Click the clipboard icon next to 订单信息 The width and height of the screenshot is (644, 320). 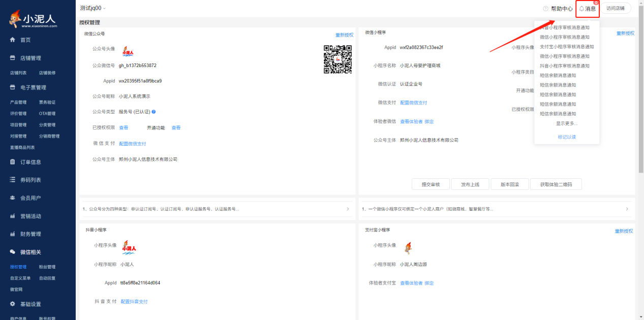pos(13,162)
